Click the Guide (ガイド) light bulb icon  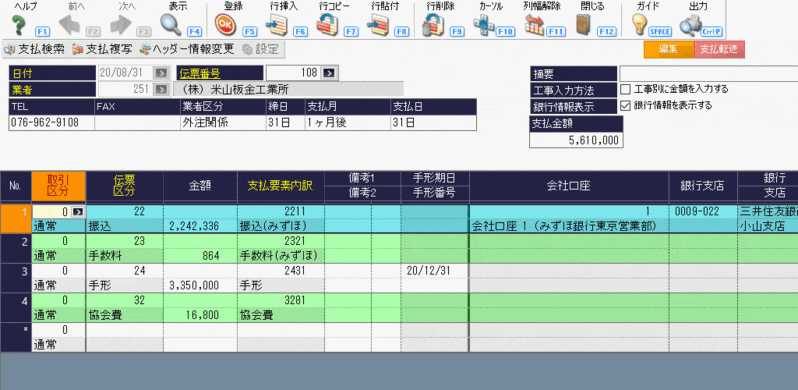point(639,24)
